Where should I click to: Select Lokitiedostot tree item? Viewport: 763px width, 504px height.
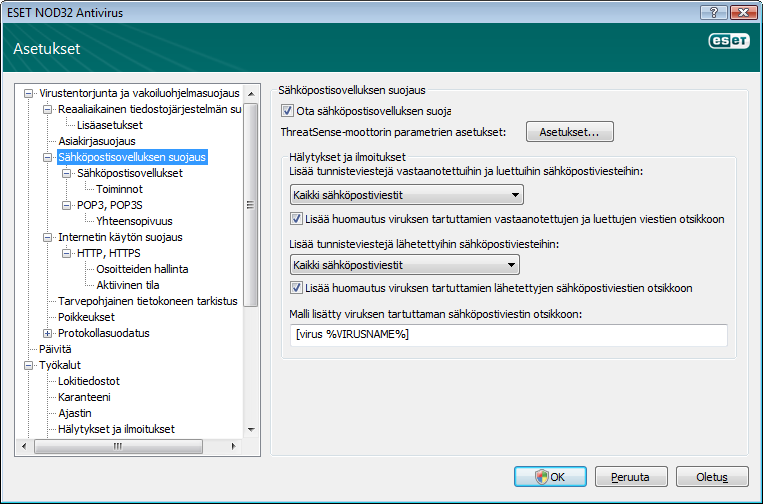[x=89, y=381]
